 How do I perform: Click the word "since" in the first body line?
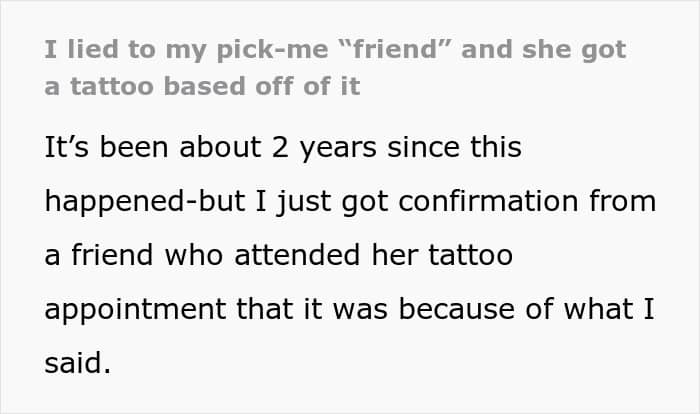(x=427, y=148)
